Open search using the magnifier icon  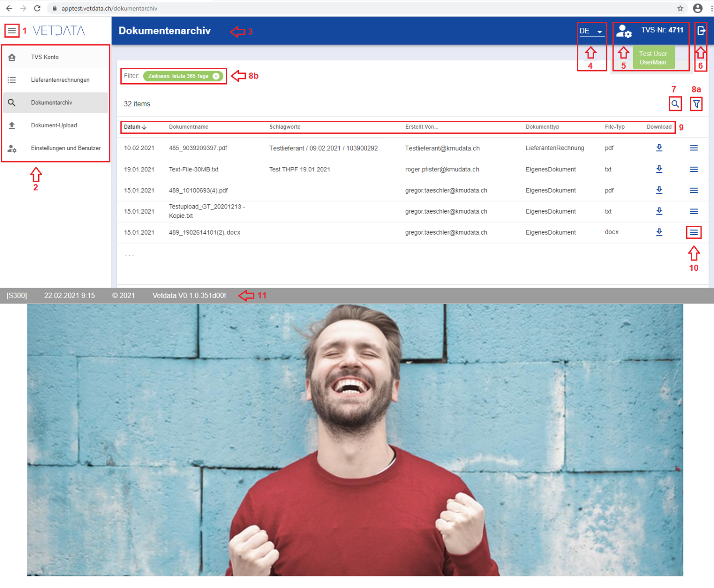[675, 104]
